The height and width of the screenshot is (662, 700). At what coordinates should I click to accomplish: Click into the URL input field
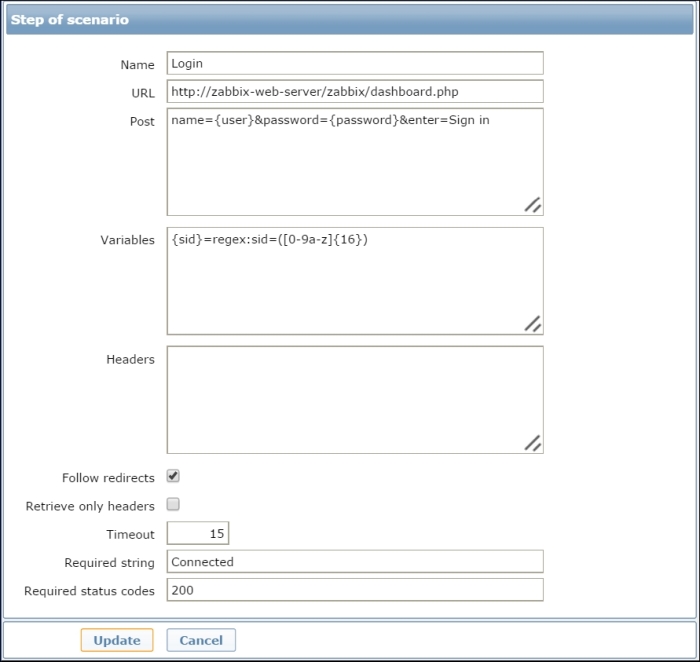pos(355,92)
